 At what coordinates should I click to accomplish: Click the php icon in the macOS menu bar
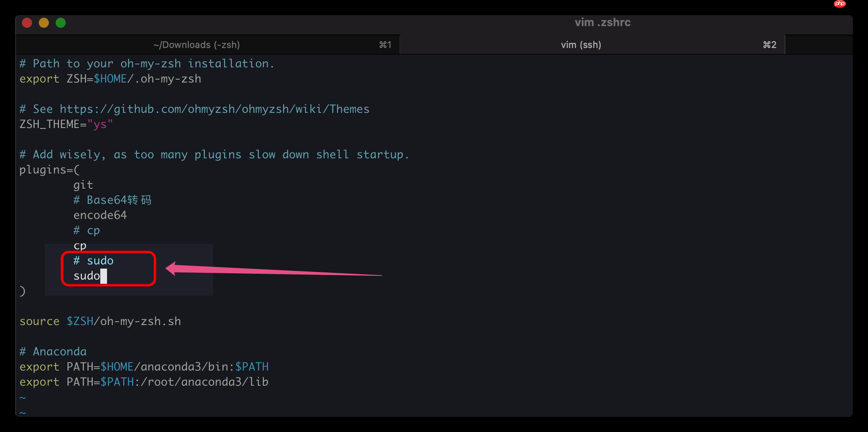click(x=840, y=4)
